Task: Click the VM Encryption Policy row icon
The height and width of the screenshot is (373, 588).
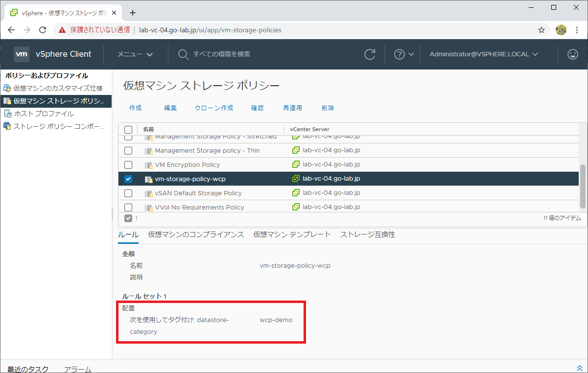Action: tap(149, 165)
